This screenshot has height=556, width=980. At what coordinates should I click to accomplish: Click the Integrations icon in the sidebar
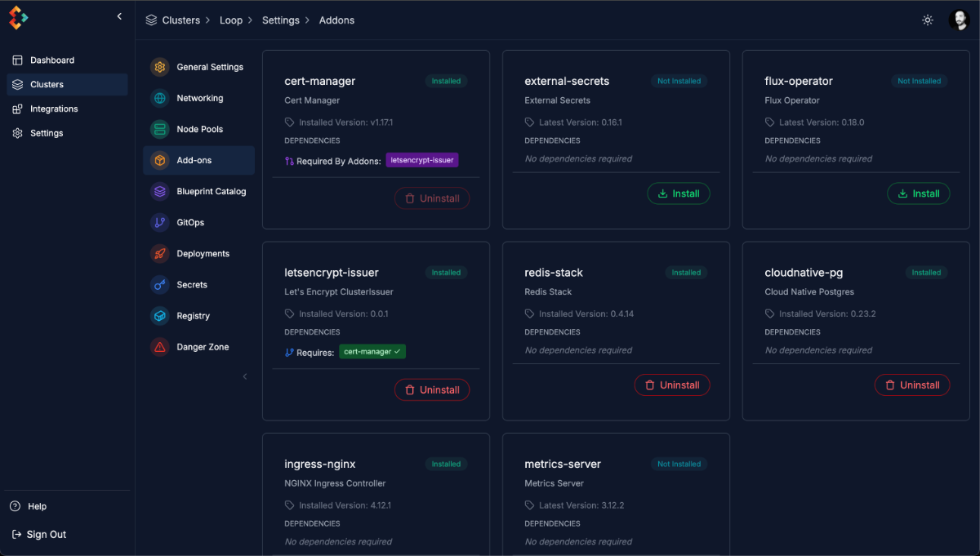[17, 109]
